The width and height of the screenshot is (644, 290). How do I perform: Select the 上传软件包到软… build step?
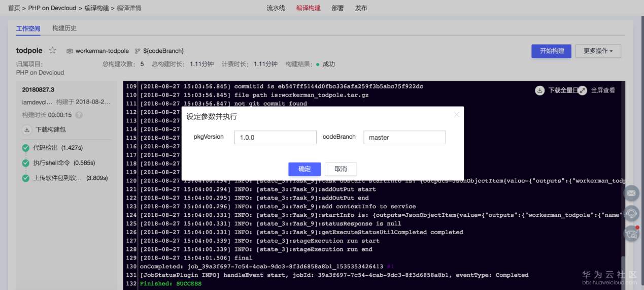[x=70, y=178]
